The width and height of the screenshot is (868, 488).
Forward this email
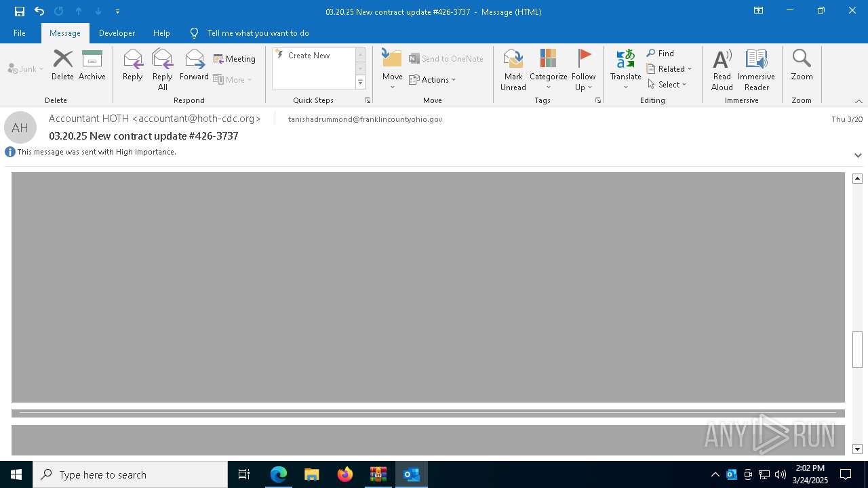point(194,65)
